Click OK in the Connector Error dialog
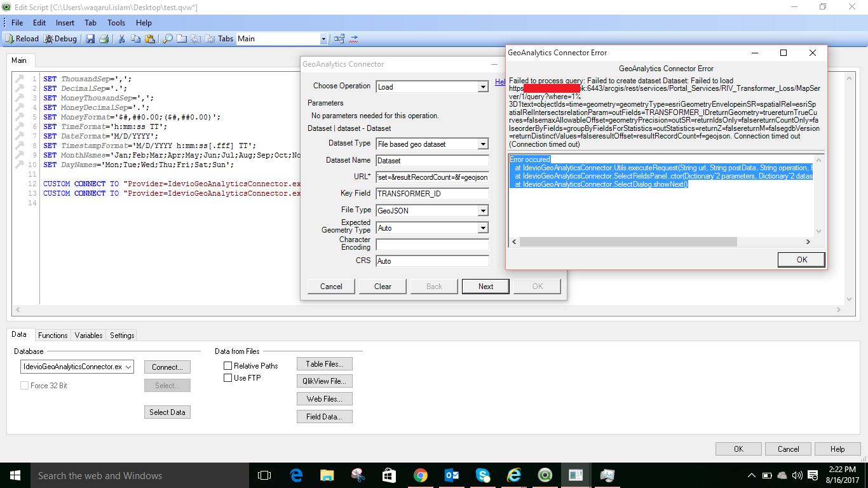Viewport: 868px width, 488px height. [801, 259]
